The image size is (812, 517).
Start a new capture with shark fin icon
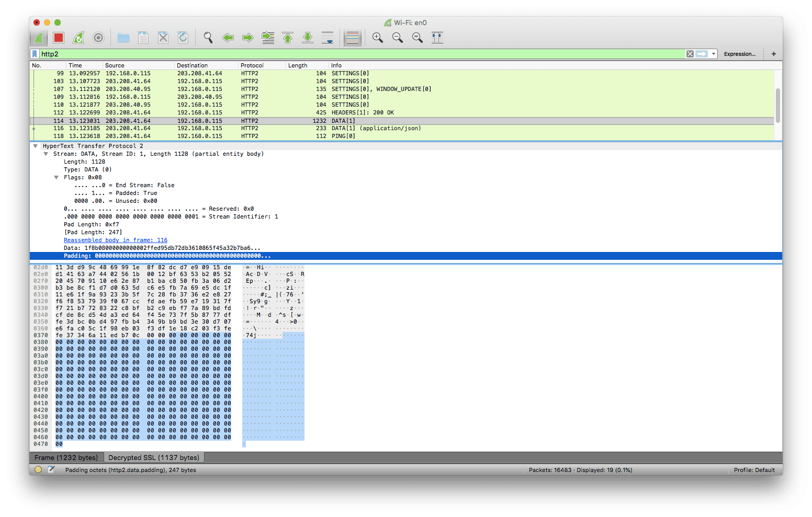click(x=39, y=38)
